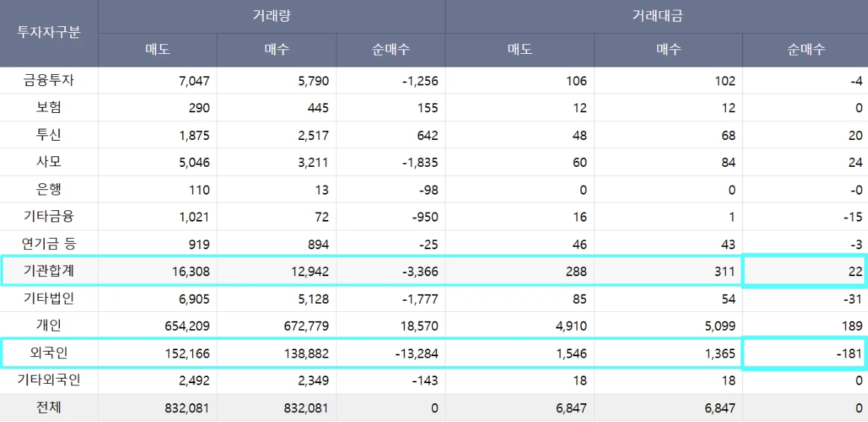Select the 투신 row label

[49, 135]
